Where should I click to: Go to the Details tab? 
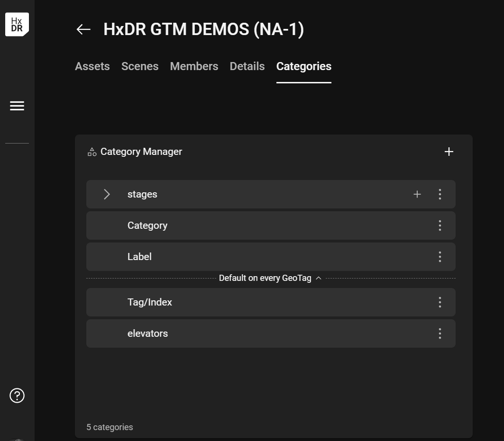coord(247,66)
